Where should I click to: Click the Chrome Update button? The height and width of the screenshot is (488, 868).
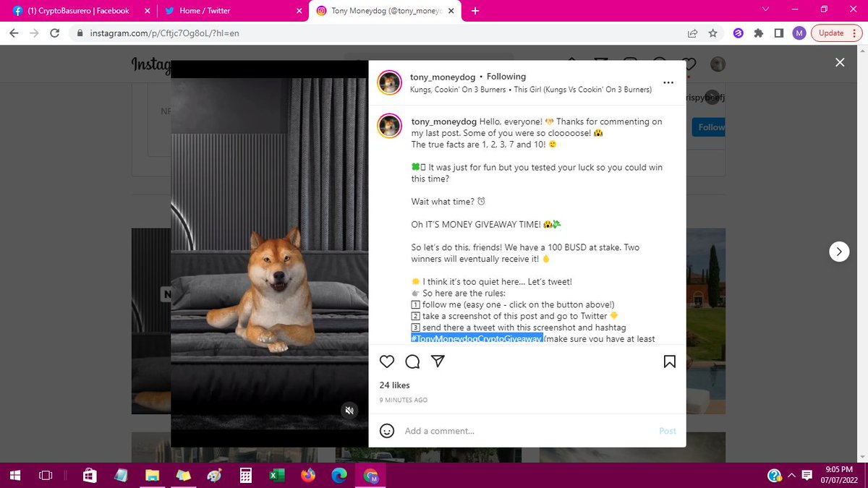(x=836, y=33)
